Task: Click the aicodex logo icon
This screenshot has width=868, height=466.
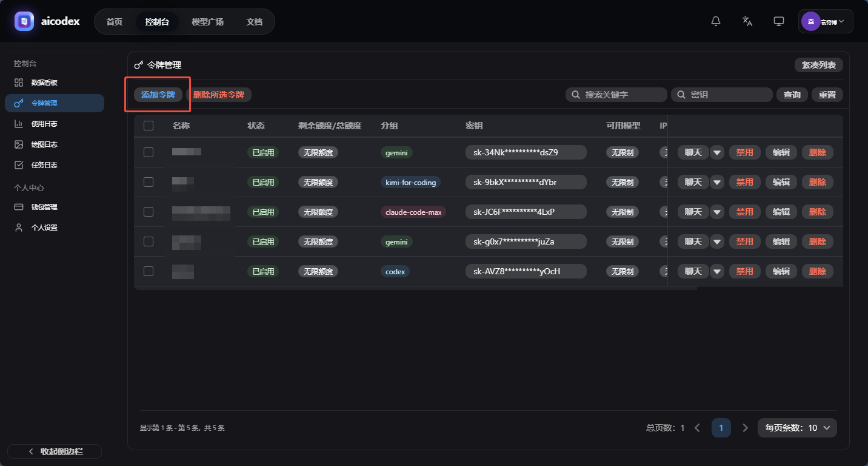Action: (x=24, y=21)
